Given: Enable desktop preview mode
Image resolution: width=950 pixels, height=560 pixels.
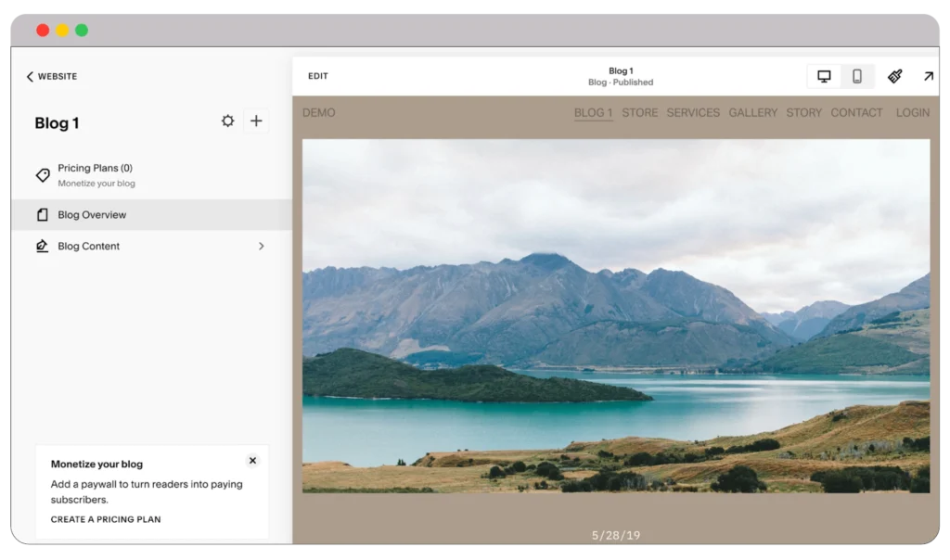Looking at the screenshot, I should pyautogui.click(x=824, y=76).
